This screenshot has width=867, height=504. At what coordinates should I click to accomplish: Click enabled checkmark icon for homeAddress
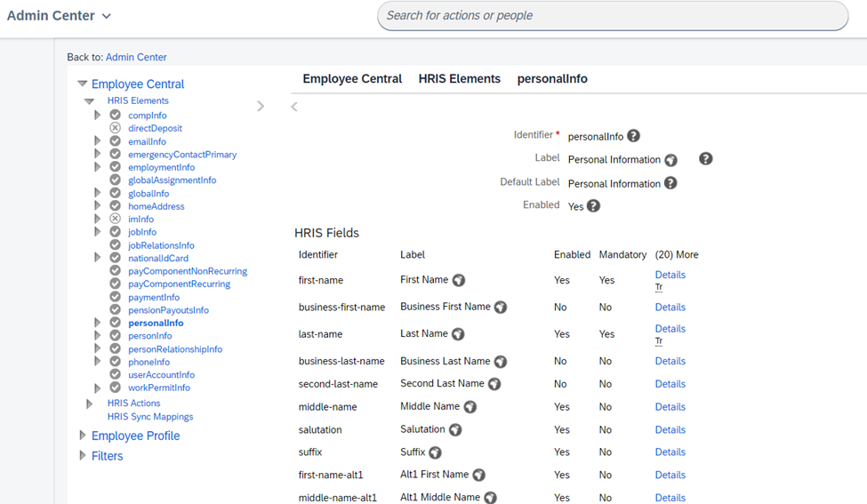pyautogui.click(x=115, y=205)
